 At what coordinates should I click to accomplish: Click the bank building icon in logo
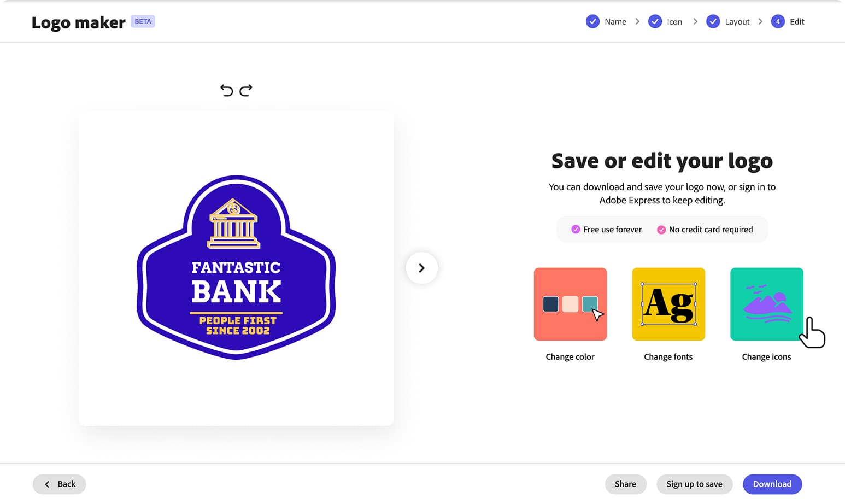tap(233, 224)
